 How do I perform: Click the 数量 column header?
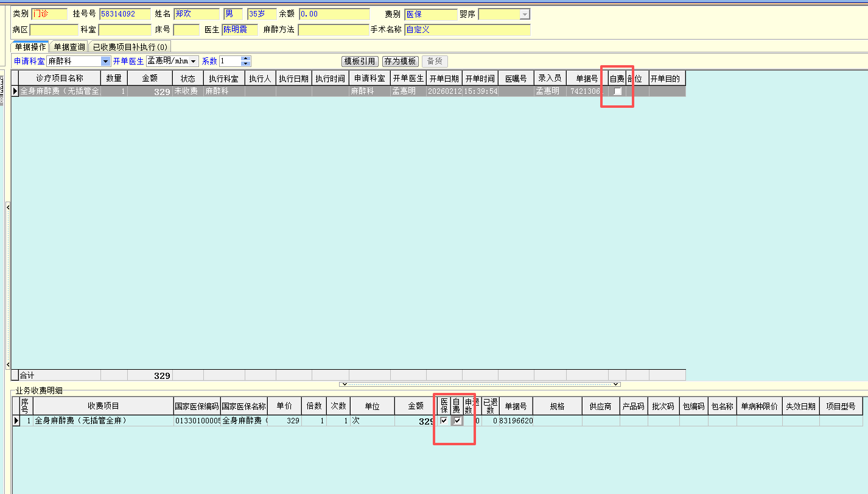click(x=114, y=79)
